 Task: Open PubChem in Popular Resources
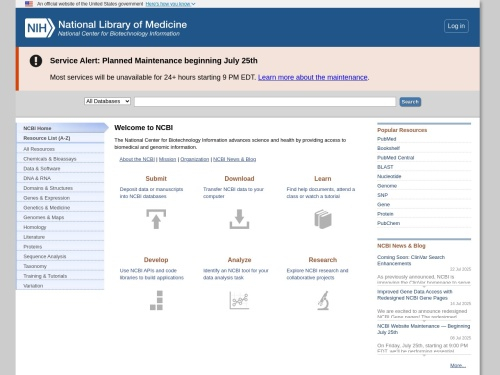tap(388, 223)
